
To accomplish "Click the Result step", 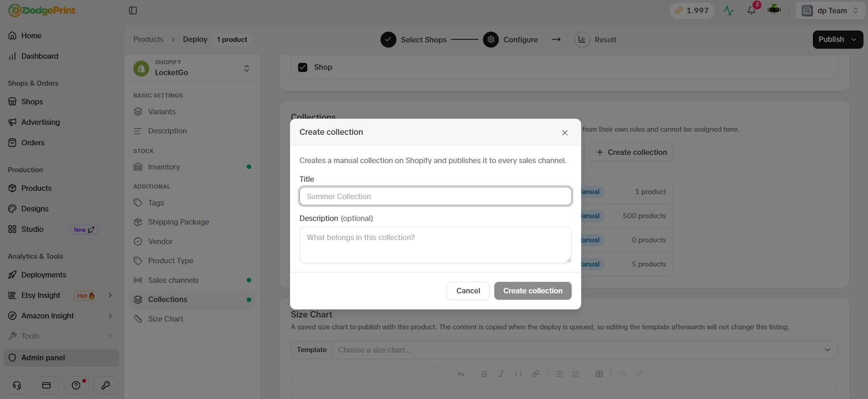I will click(x=595, y=40).
